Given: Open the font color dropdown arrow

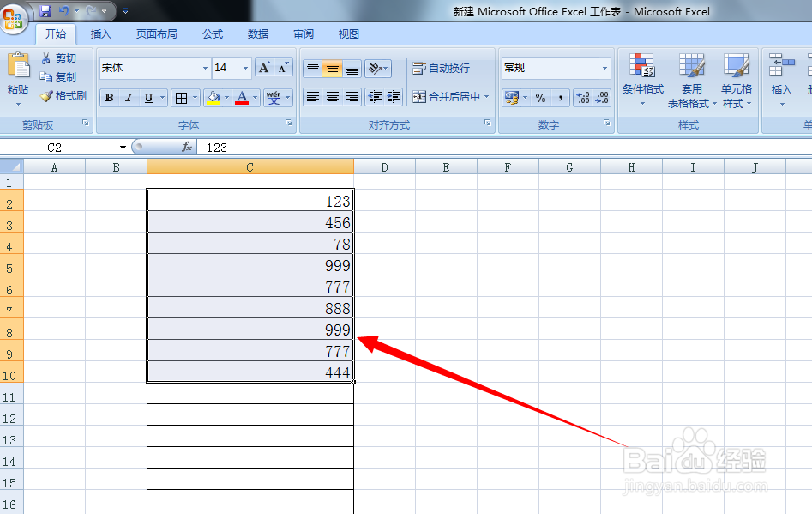Looking at the screenshot, I should click(x=255, y=98).
